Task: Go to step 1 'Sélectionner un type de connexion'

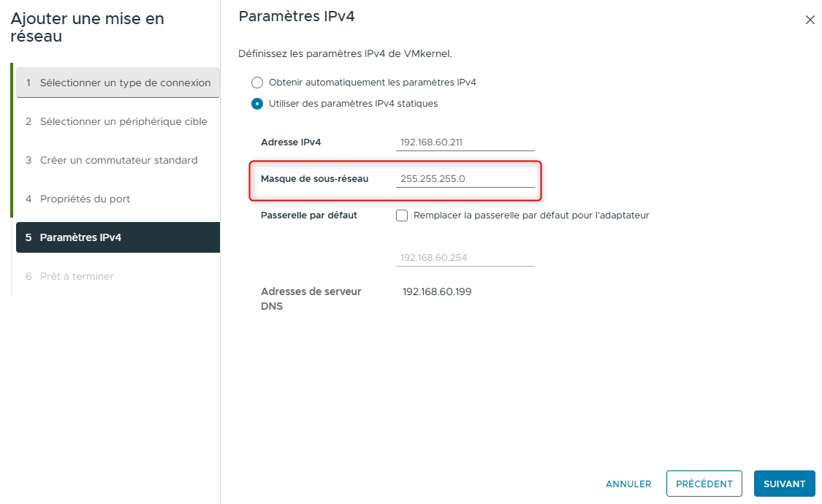Action: [118, 83]
